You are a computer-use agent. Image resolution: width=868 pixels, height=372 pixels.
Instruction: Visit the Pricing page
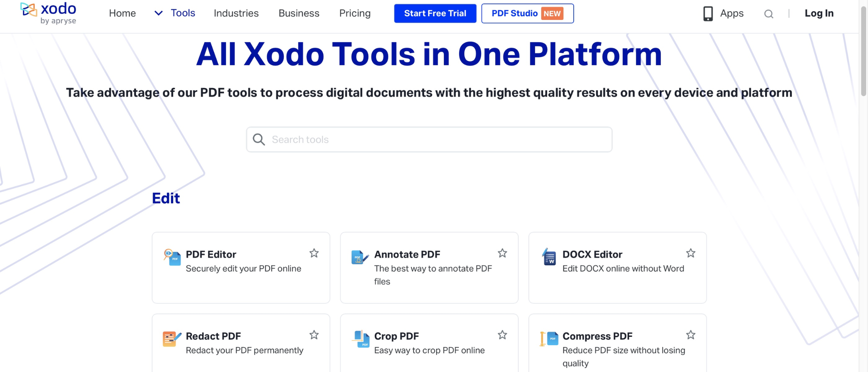355,13
